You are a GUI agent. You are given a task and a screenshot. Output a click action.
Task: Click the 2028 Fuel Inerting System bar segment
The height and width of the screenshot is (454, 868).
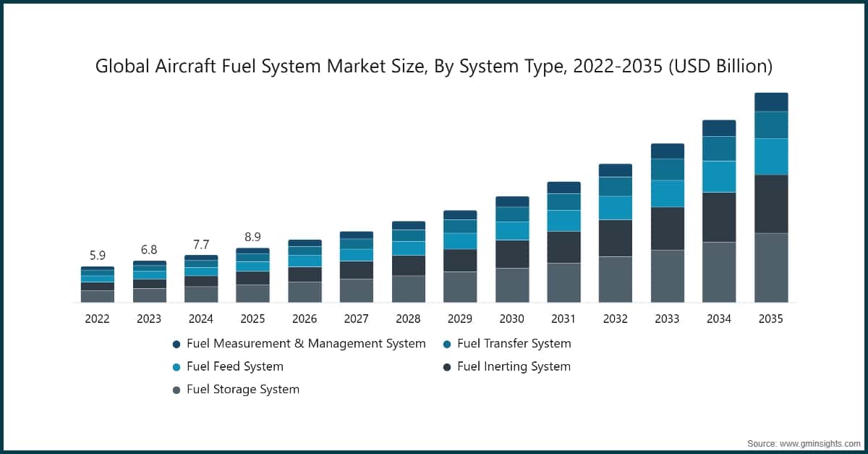point(408,266)
